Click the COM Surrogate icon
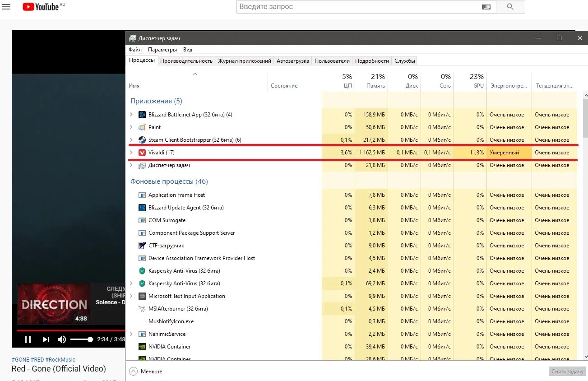588x381 pixels. [142, 220]
